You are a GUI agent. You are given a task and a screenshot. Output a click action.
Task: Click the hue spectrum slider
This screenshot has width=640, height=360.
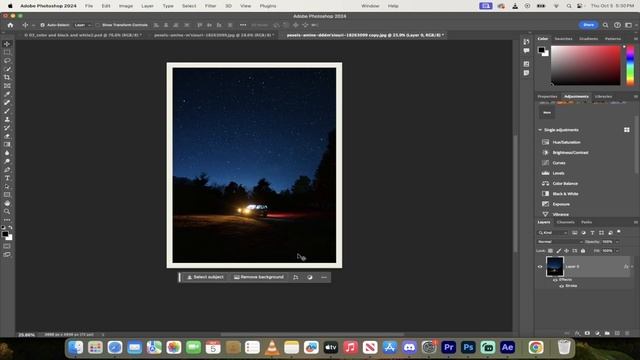point(631,65)
